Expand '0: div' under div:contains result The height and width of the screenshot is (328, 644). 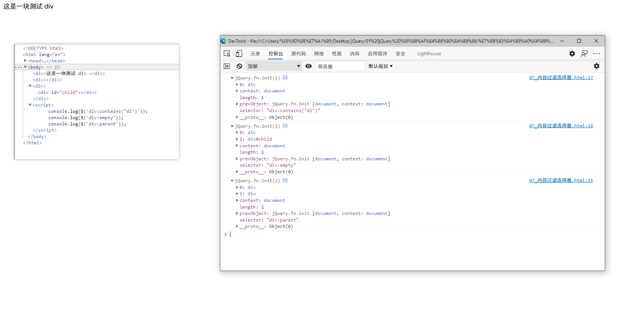point(237,84)
